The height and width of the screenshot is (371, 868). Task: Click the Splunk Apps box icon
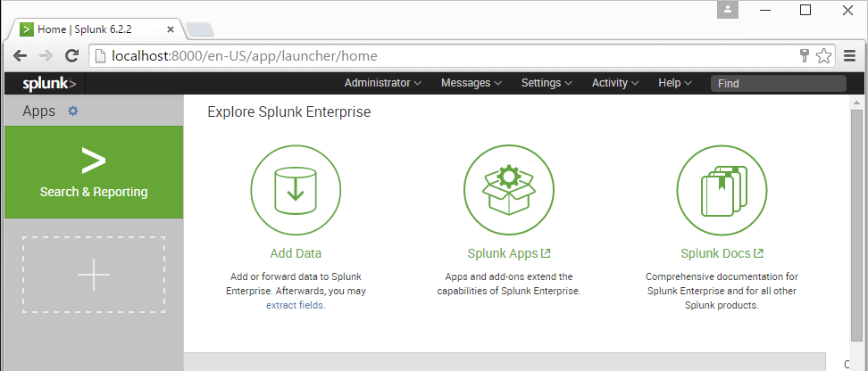pos(508,190)
